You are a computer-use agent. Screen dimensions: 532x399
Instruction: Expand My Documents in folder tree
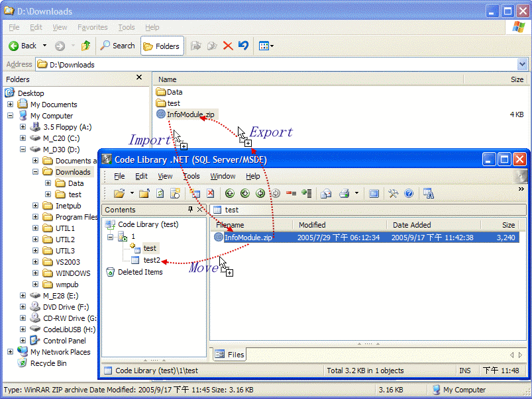[x=10, y=105]
